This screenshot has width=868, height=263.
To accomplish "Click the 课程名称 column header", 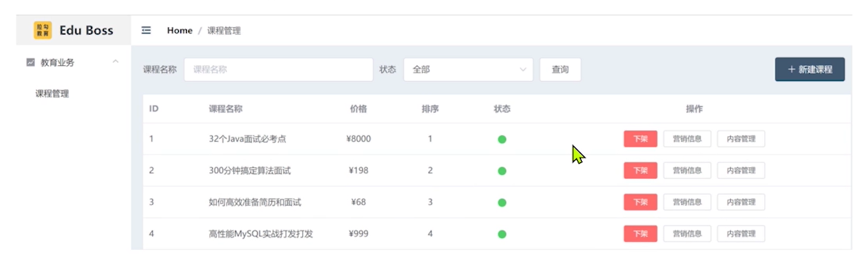I will (x=226, y=108).
